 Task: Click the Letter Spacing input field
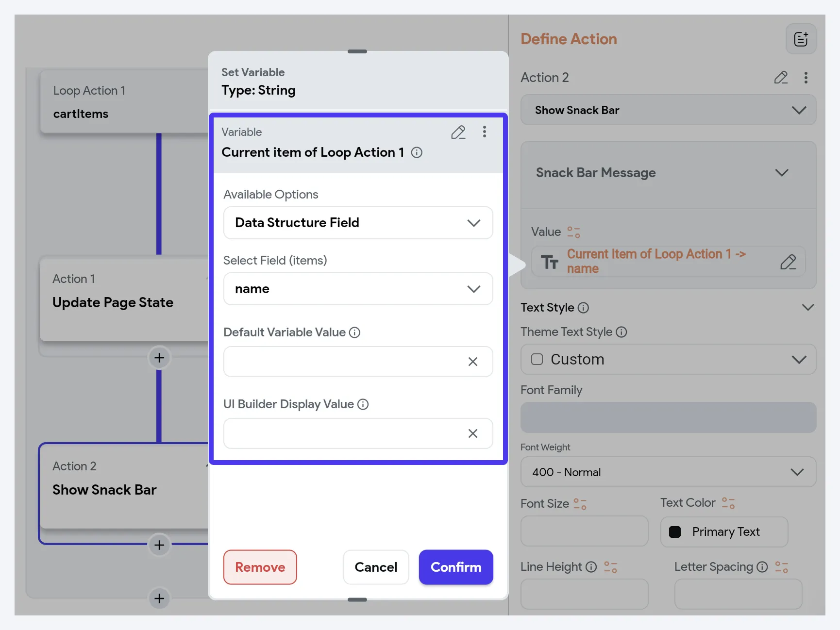[x=738, y=594]
